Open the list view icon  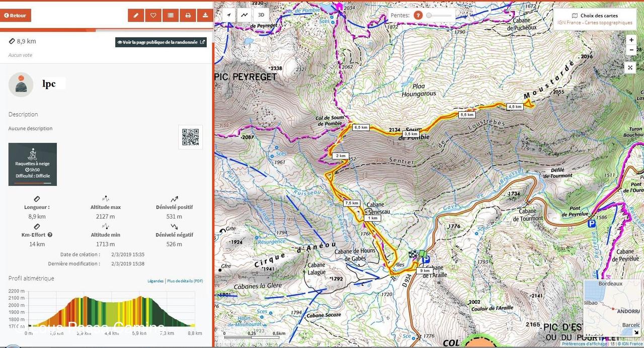tap(171, 15)
